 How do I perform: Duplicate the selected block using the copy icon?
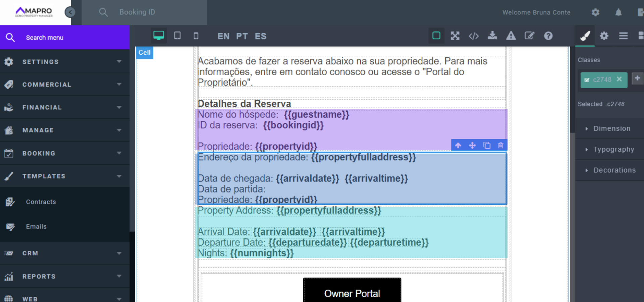click(x=487, y=145)
